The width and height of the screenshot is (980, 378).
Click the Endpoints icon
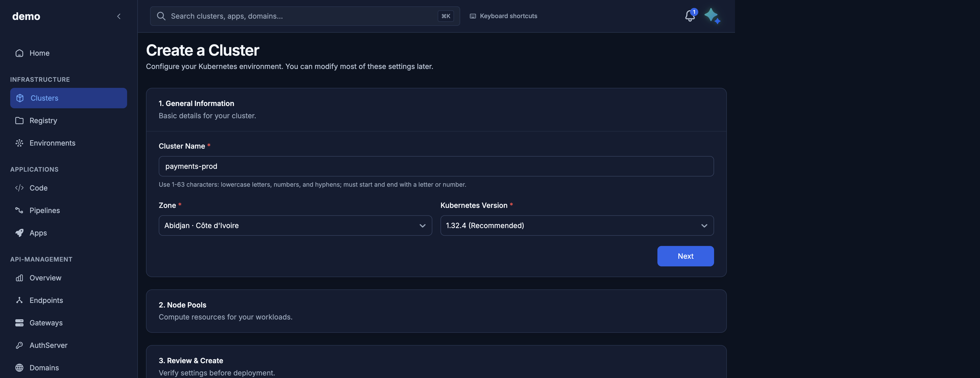click(19, 300)
